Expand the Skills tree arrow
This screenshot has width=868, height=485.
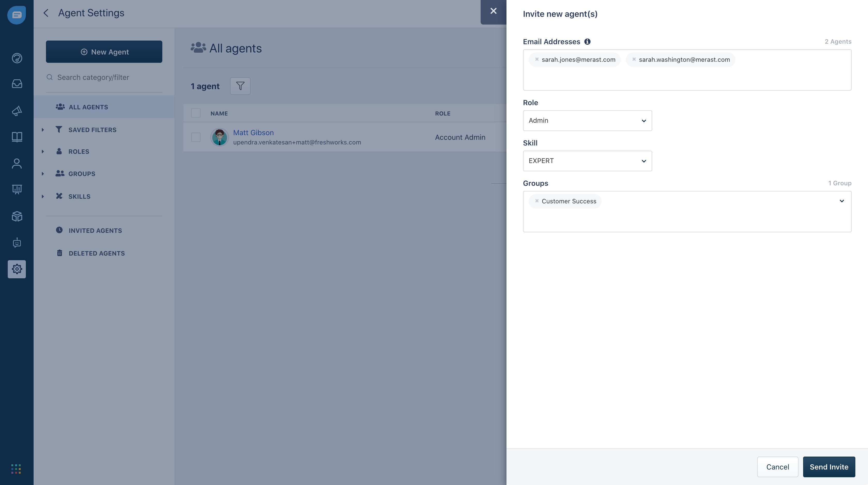click(43, 196)
